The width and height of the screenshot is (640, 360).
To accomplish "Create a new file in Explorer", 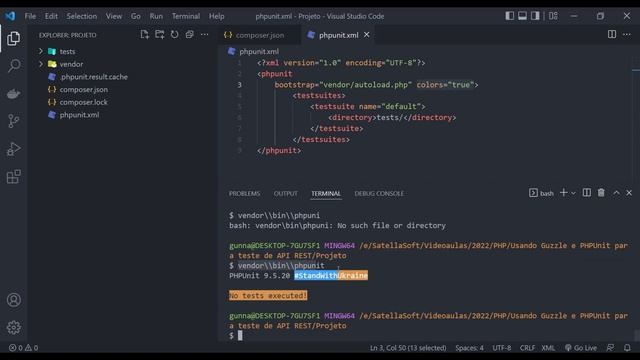I will (x=144, y=35).
